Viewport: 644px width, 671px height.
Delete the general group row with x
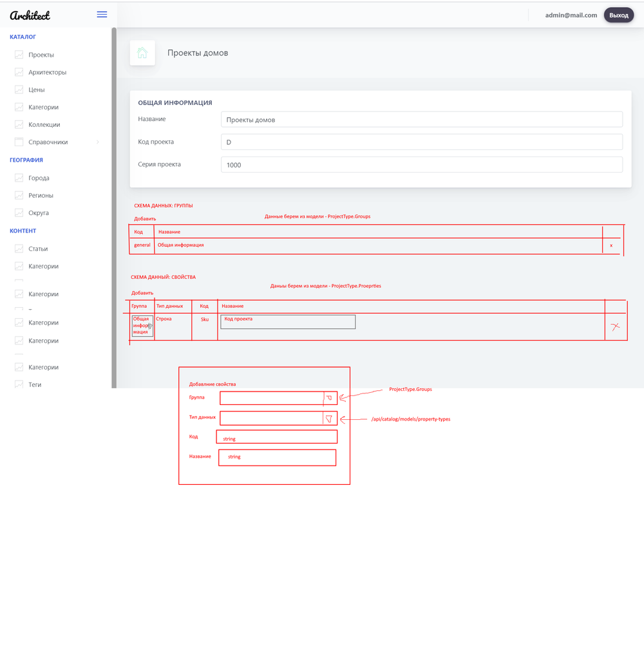611,245
